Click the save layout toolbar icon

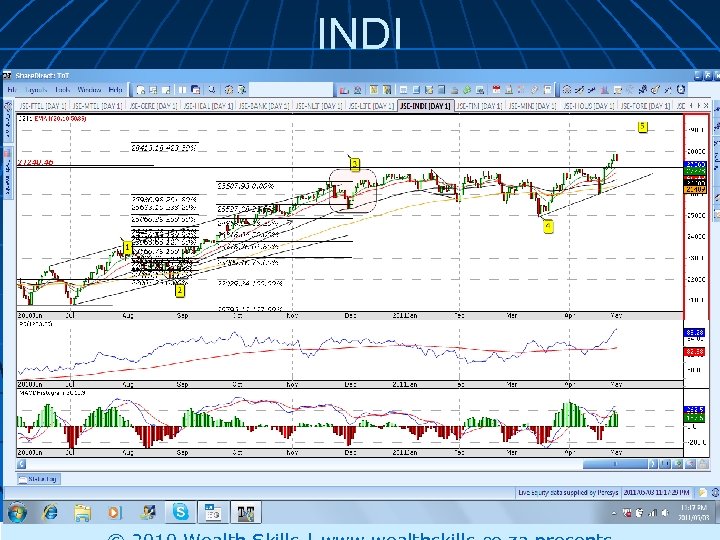[153, 90]
